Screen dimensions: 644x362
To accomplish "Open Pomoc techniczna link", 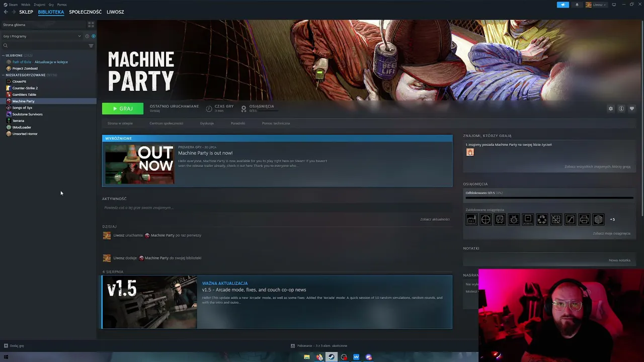I will click(x=276, y=123).
